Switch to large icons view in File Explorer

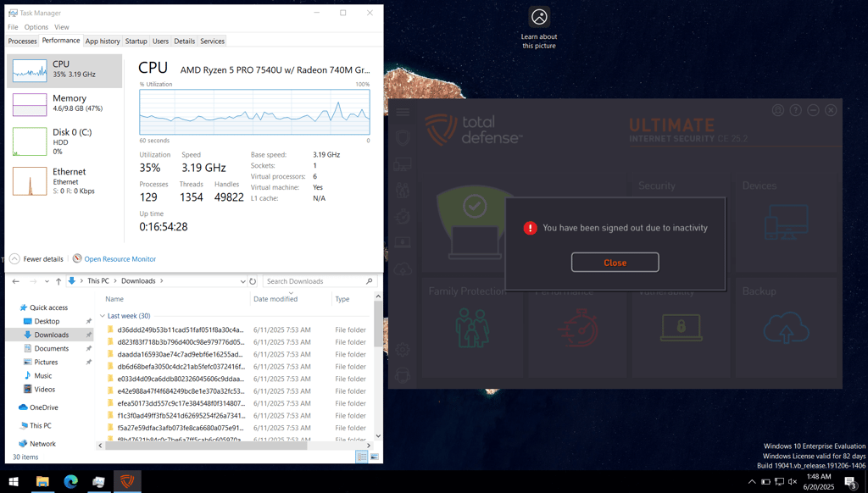click(374, 457)
